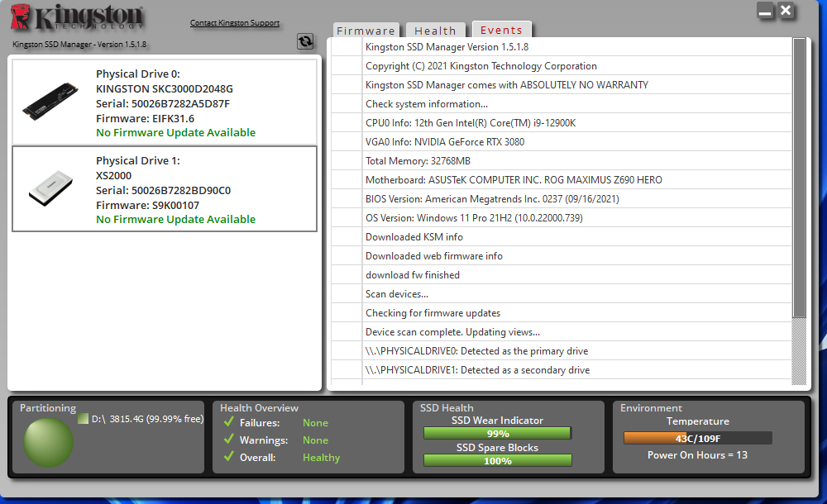Click the Warnings green checkmark icon

[229, 440]
